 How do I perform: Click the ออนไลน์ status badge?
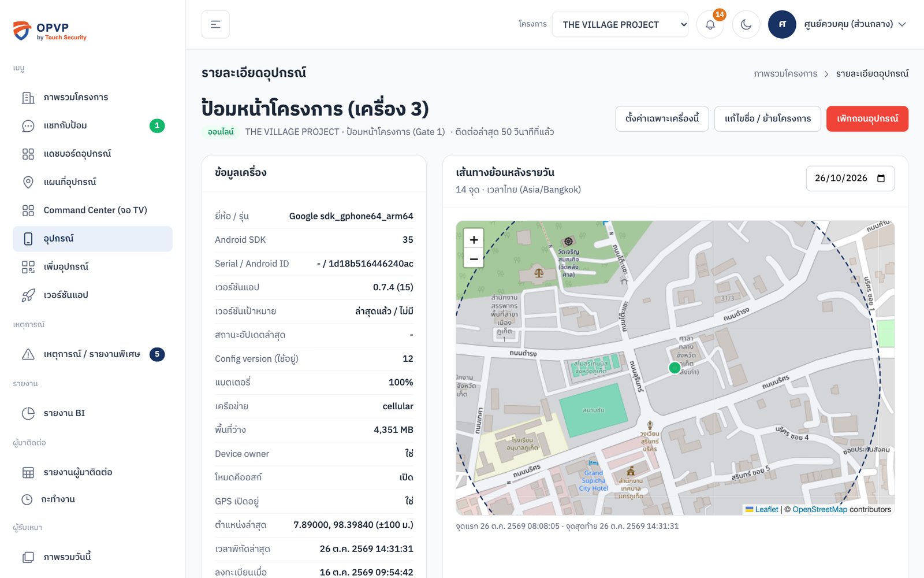[x=221, y=132]
